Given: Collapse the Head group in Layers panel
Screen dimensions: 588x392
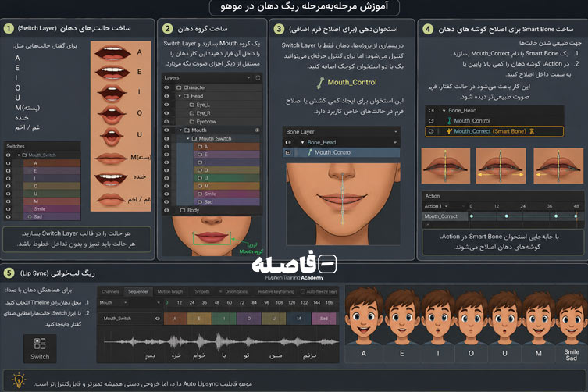Looking at the screenshot, I should 180,96.
